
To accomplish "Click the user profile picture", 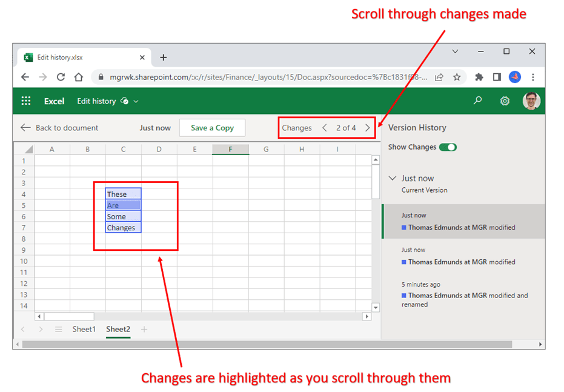I will pyautogui.click(x=531, y=101).
